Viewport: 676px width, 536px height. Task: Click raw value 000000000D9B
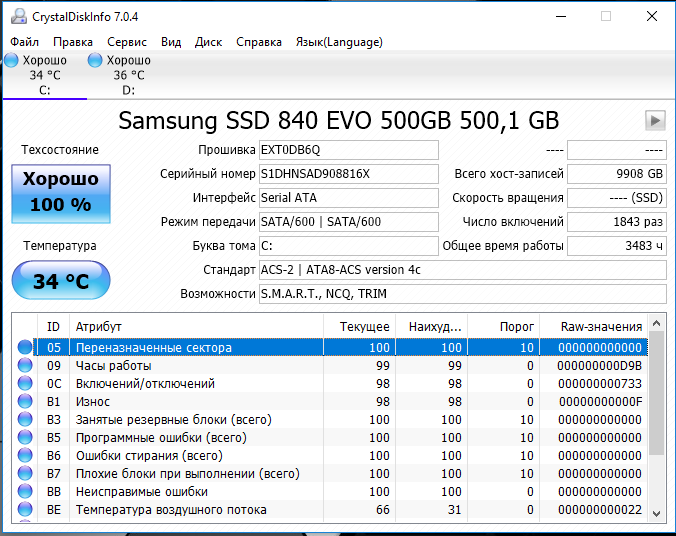point(599,366)
